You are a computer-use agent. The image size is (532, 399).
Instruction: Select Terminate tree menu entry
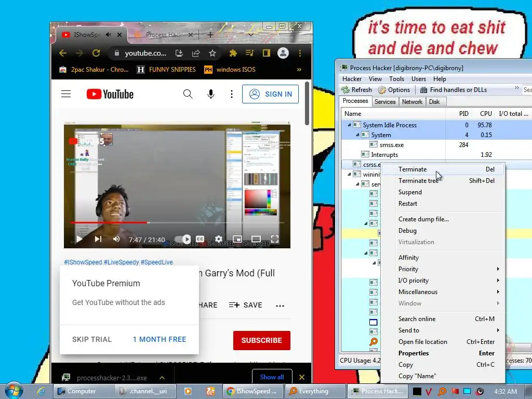click(443, 181)
